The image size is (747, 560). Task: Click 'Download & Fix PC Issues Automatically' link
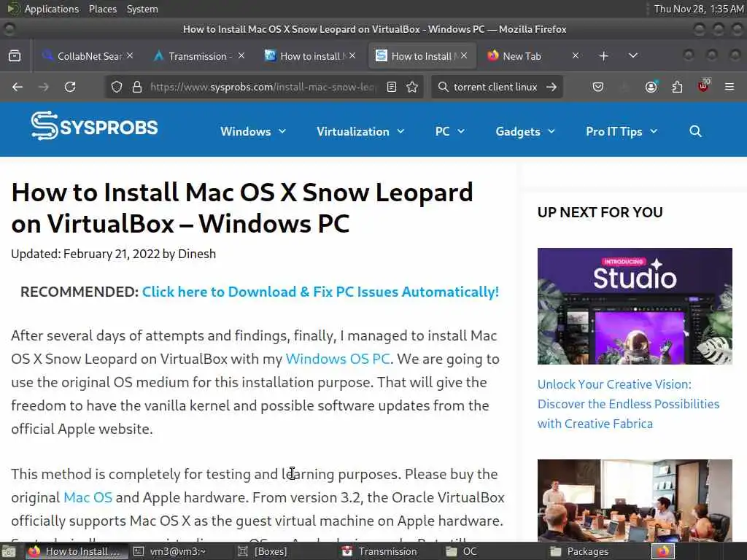tap(320, 292)
